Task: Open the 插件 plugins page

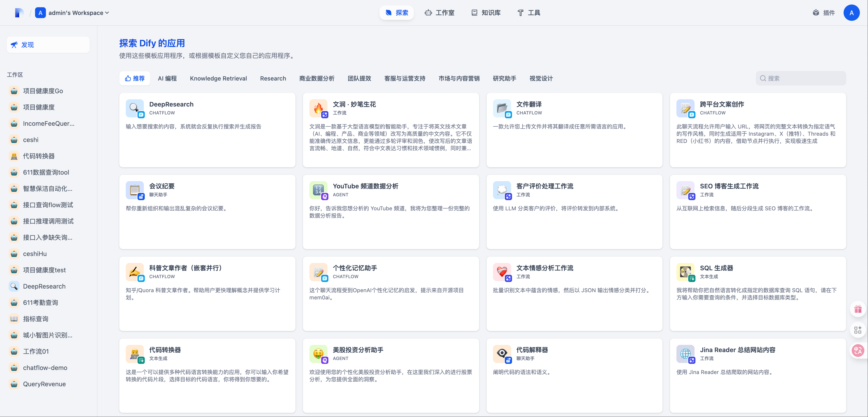Action: 823,13
